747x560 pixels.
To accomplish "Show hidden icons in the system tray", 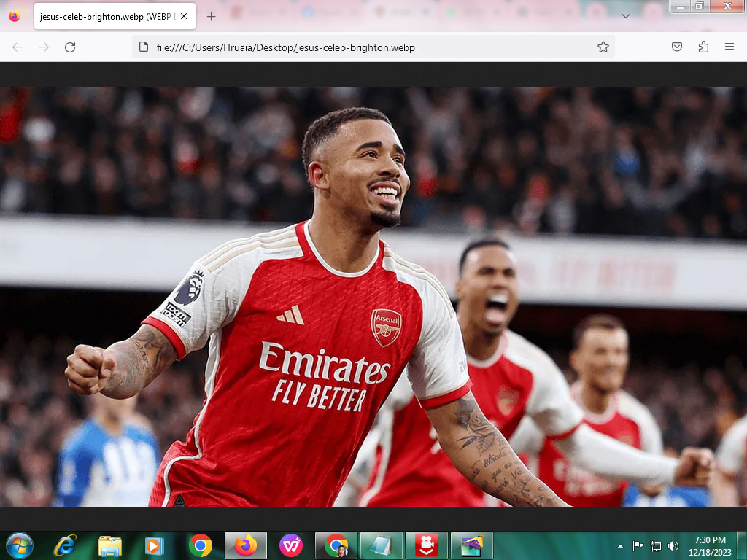I will (x=620, y=546).
